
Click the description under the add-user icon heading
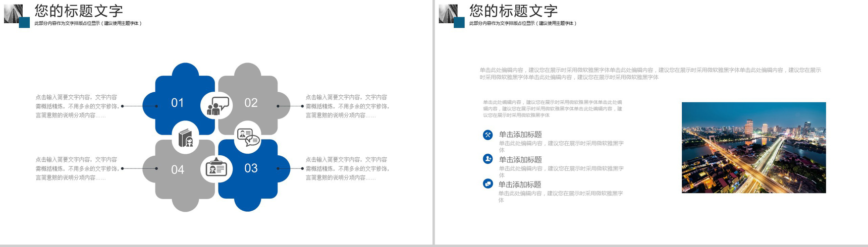point(561,172)
